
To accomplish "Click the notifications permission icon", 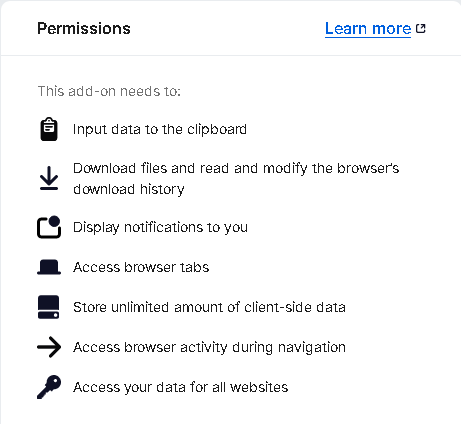I will coord(49,227).
